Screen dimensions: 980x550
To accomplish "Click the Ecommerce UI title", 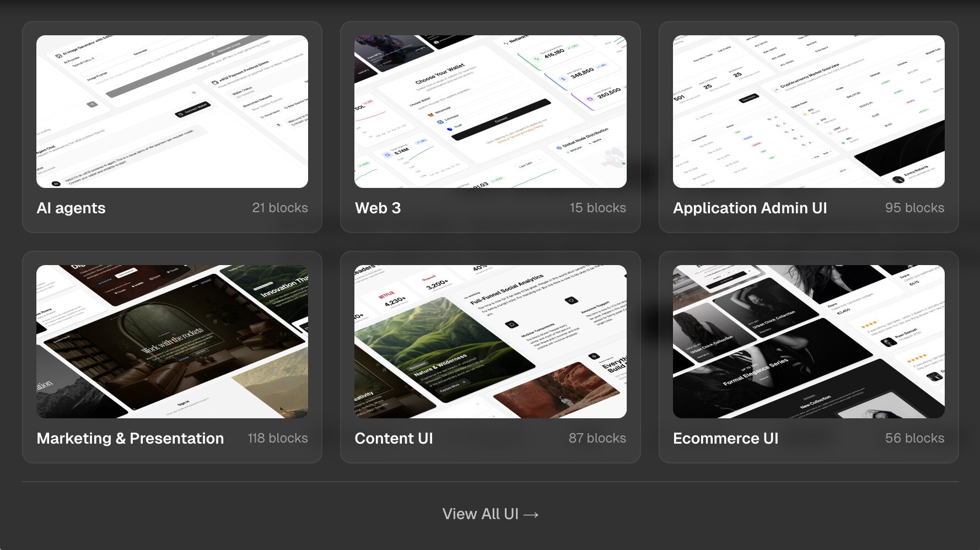I will [726, 439].
